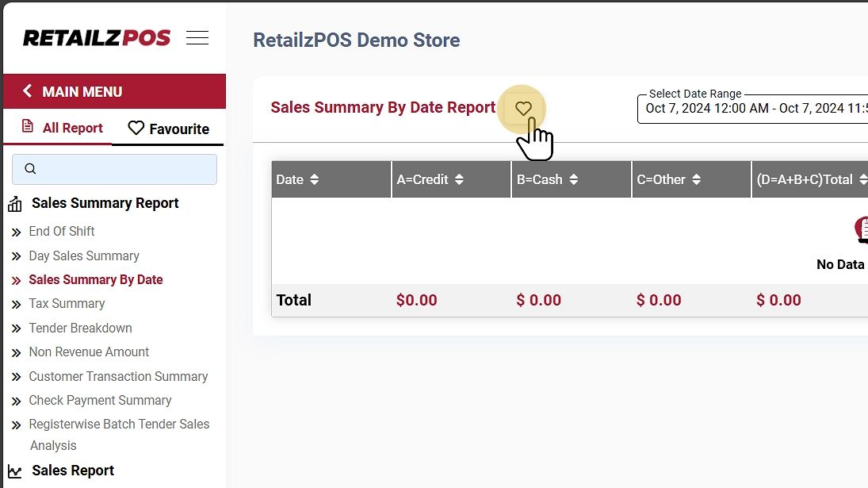Image resolution: width=868 pixels, height=488 pixels.
Task: Sort by A=Credit column arrows
Action: point(460,180)
